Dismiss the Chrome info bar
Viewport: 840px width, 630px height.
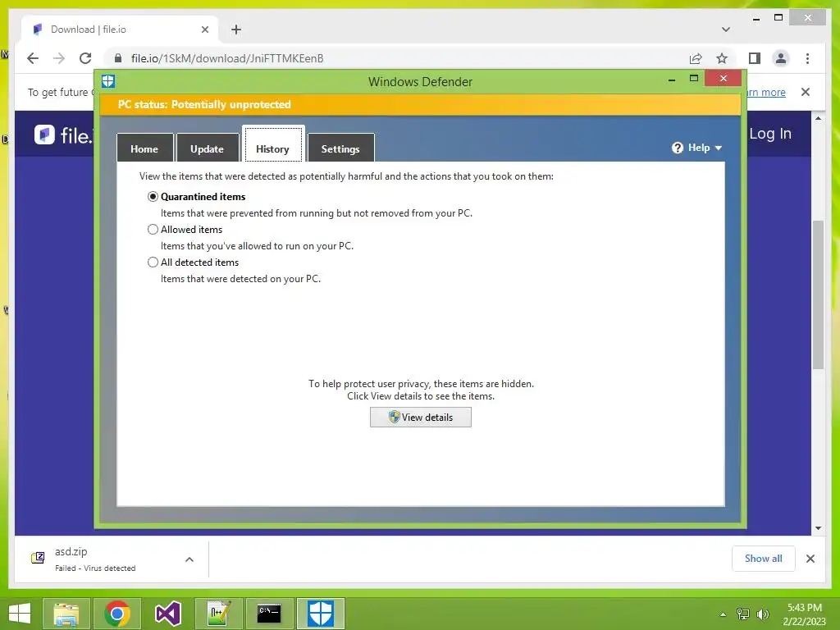[806, 92]
